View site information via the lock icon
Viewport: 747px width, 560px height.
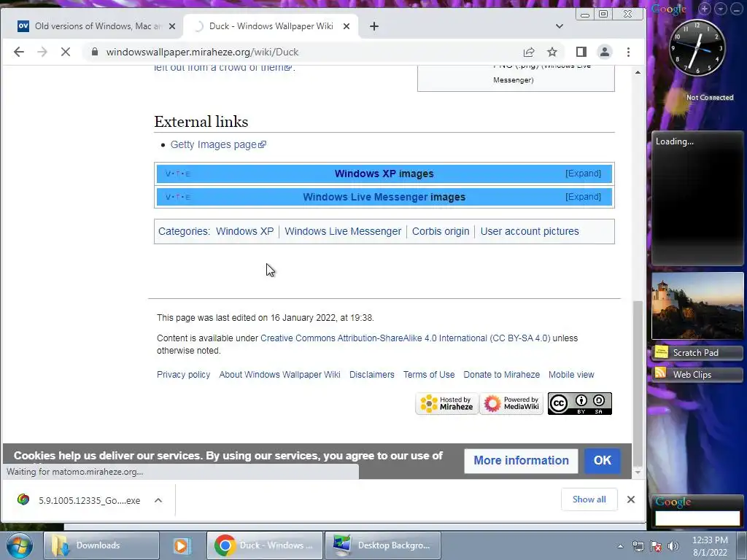point(95,52)
